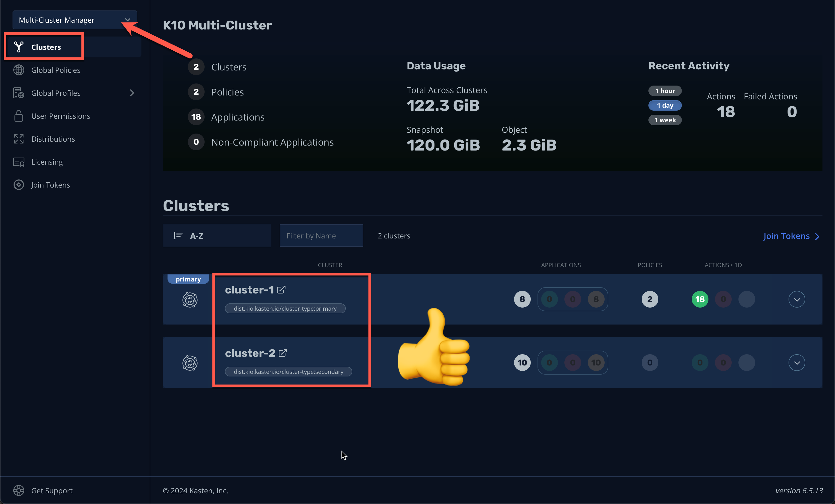Open Join Tokens in the sidebar

(x=51, y=185)
